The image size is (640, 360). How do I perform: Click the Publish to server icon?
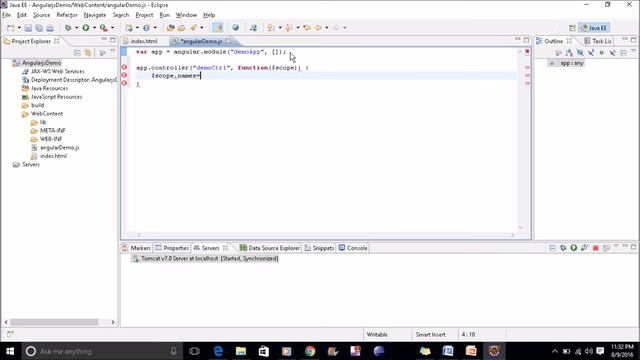click(606, 248)
